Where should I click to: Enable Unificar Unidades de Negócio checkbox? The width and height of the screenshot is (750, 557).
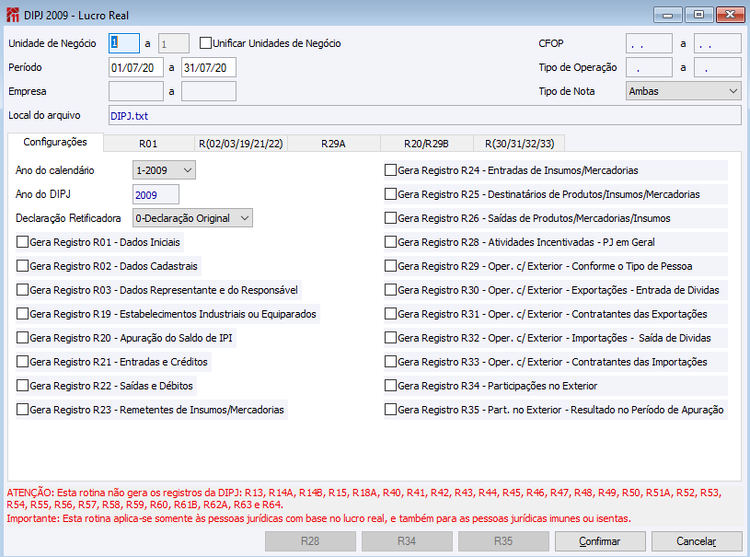206,43
